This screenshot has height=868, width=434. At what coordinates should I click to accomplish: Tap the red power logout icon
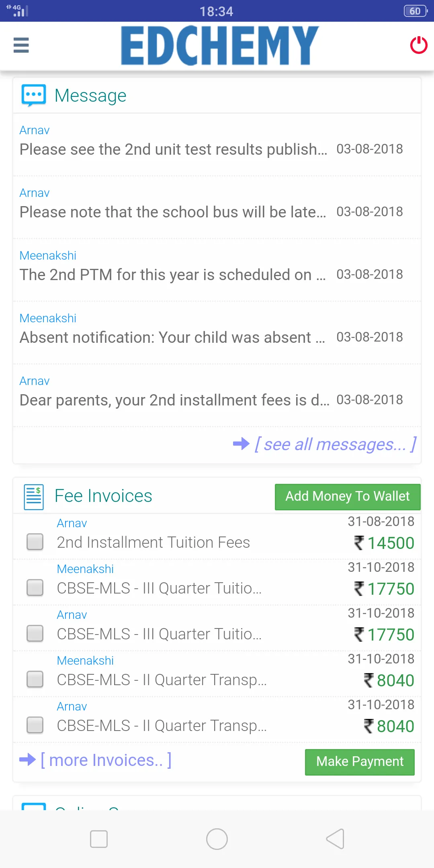[418, 45]
